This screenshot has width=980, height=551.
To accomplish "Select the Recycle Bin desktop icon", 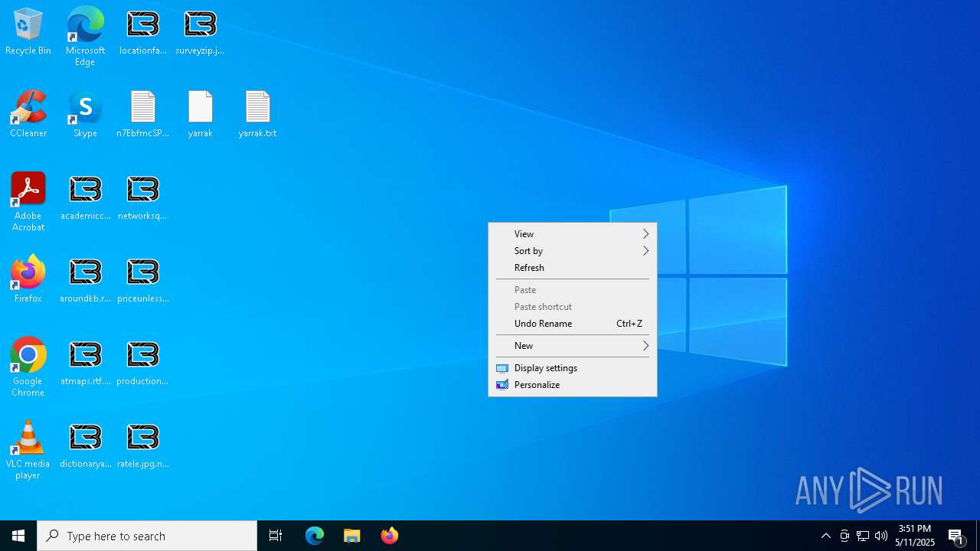I will (x=28, y=32).
